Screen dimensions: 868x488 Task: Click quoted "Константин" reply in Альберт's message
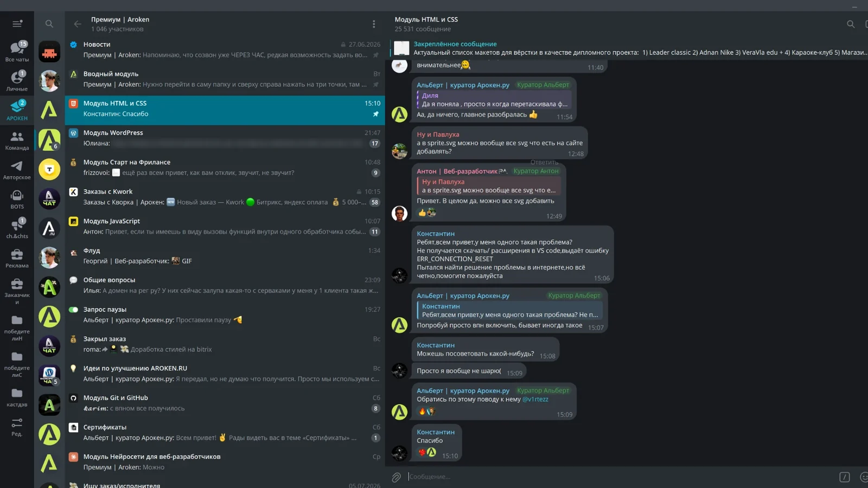509,311
